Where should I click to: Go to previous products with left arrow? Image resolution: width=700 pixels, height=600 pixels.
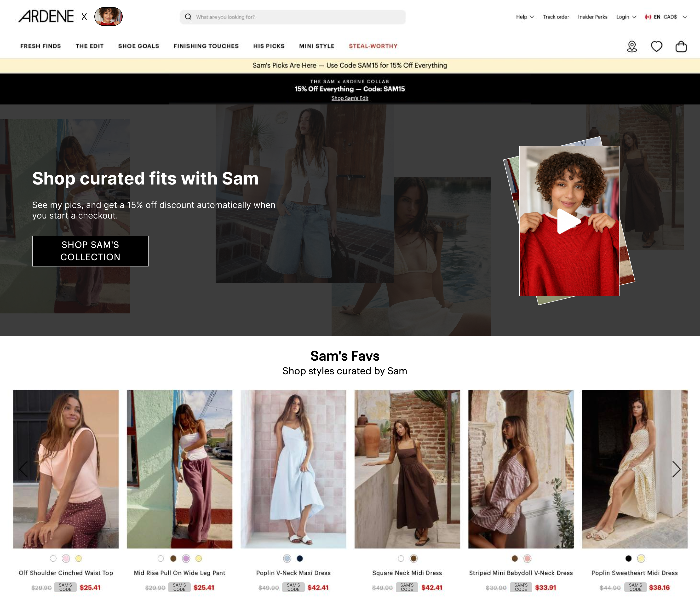24,469
